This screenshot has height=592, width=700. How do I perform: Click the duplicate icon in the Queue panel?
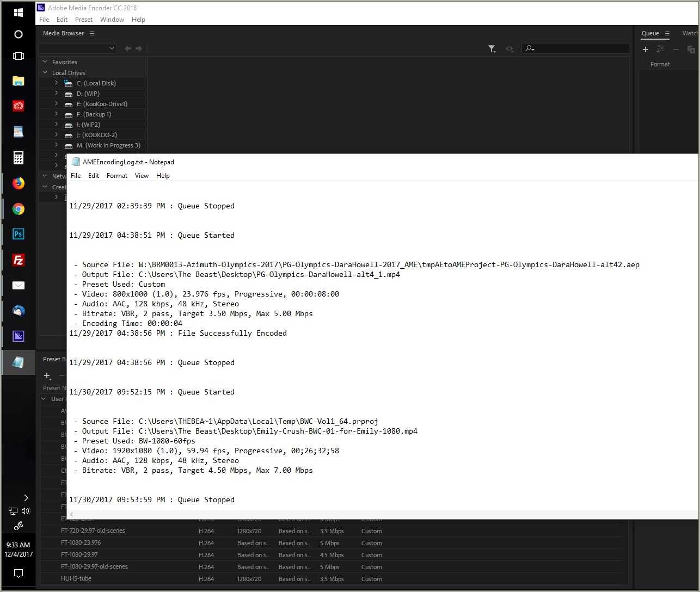click(690, 50)
